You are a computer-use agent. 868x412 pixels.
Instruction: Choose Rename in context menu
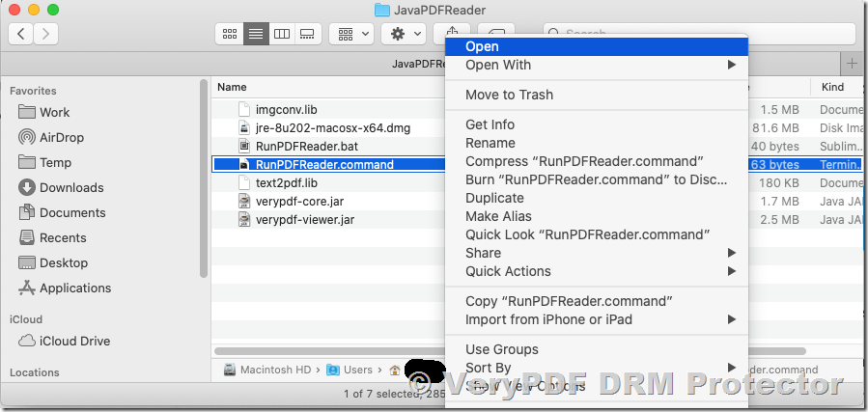(x=597, y=143)
